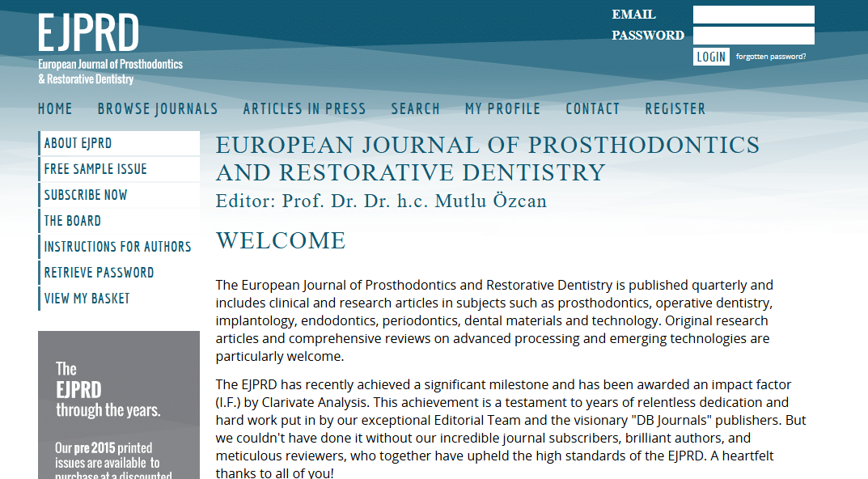Open the Contact page
868x479 pixels.
click(x=592, y=108)
